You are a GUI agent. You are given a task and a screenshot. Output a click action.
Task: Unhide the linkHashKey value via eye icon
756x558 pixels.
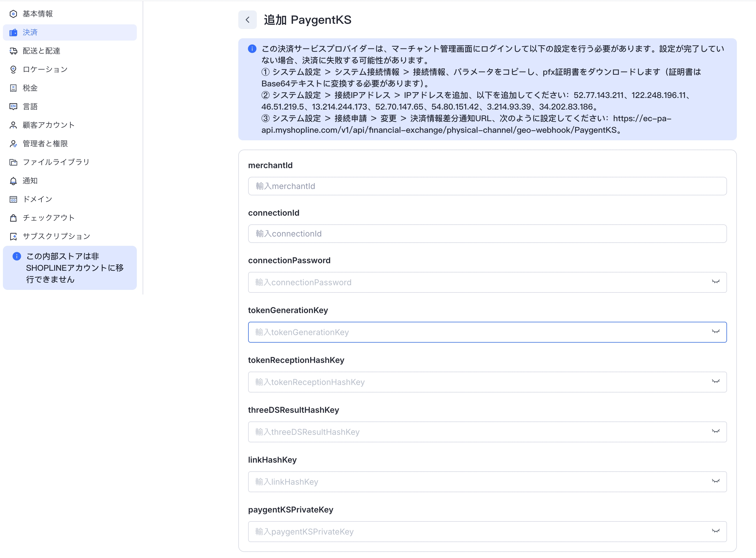coord(715,481)
